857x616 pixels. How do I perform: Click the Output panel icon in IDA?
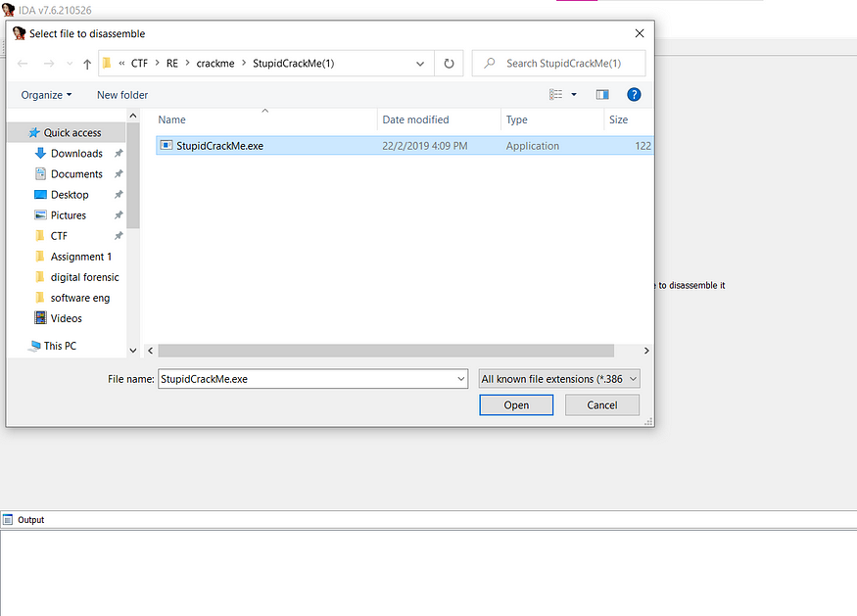[x=8, y=520]
